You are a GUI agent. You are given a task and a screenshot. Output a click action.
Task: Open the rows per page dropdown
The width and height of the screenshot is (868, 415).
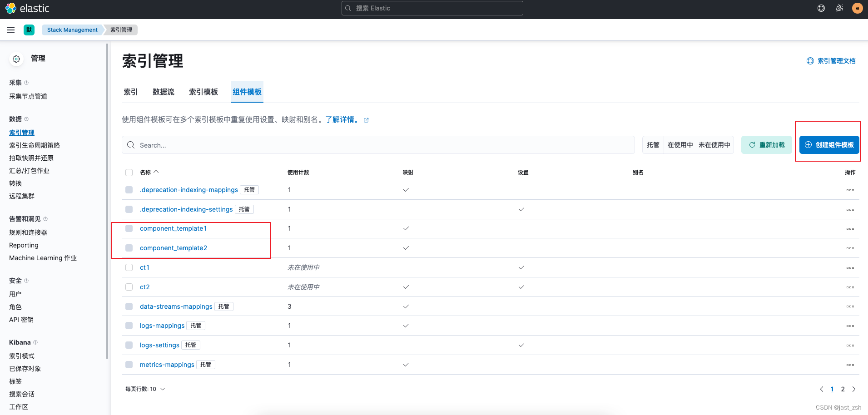coord(145,389)
